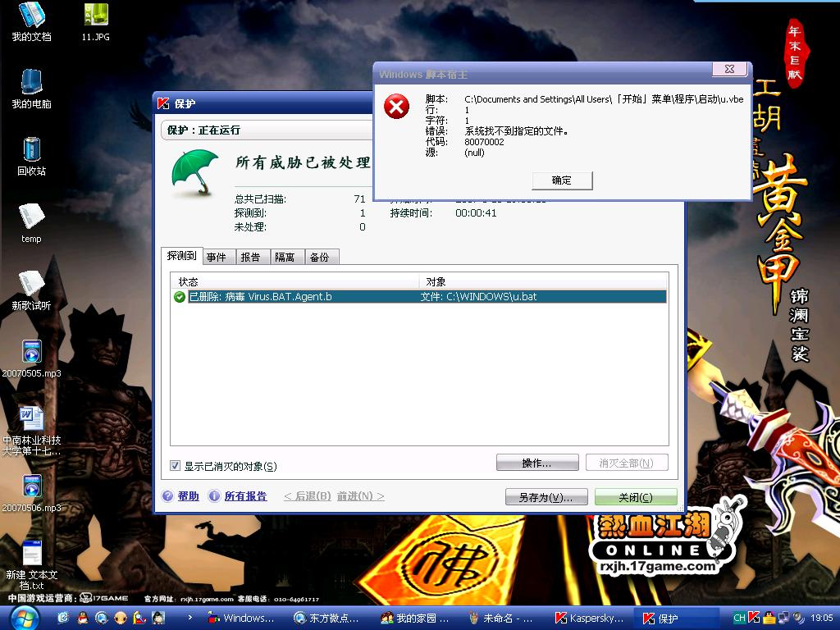840x630 pixels.
Task: Expand the quick launch chevron
Action: (189, 618)
